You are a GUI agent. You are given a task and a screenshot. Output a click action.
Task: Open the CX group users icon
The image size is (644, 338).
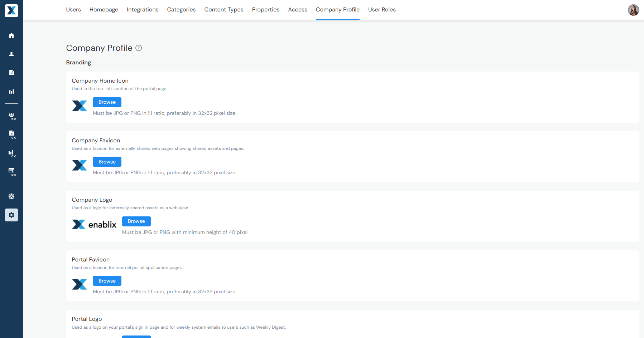(11, 116)
